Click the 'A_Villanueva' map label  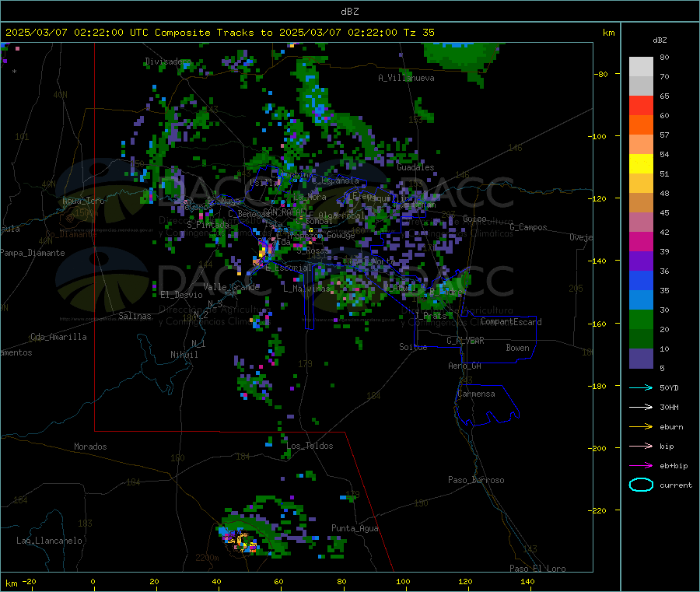(406, 78)
